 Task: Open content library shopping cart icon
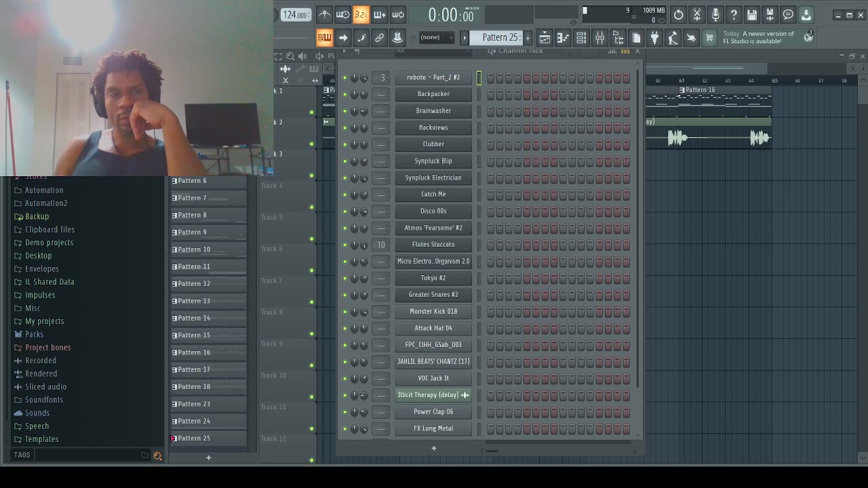(x=709, y=38)
